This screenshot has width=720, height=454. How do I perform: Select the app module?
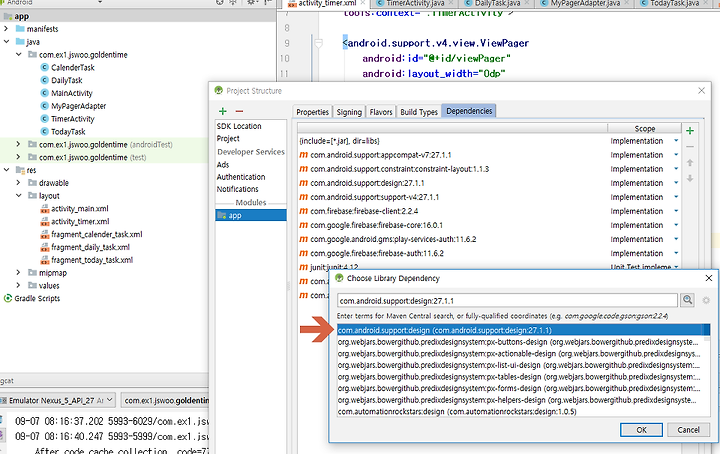[251, 215]
